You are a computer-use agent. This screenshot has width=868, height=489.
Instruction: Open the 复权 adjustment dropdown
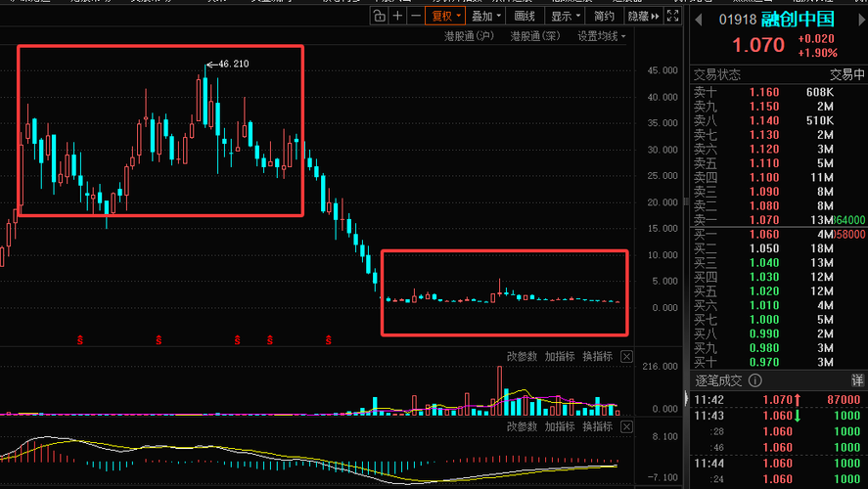[445, 16]
